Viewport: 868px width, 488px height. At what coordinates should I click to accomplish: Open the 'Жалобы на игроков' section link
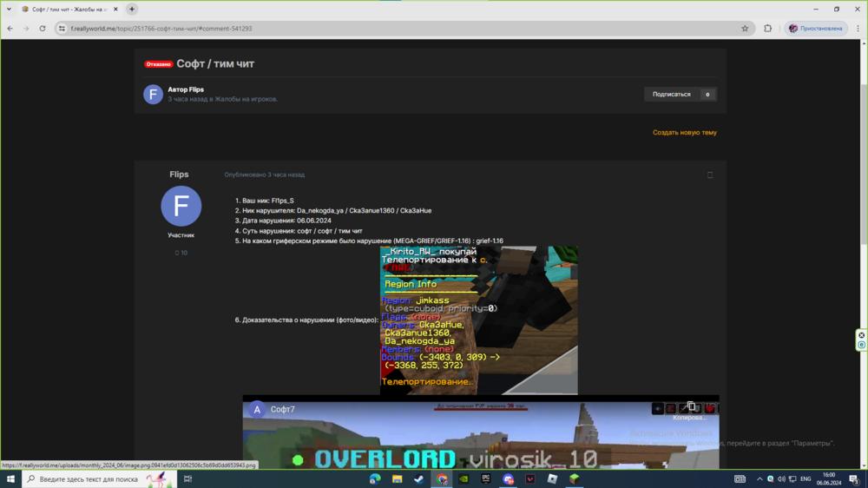pos(246,99)
